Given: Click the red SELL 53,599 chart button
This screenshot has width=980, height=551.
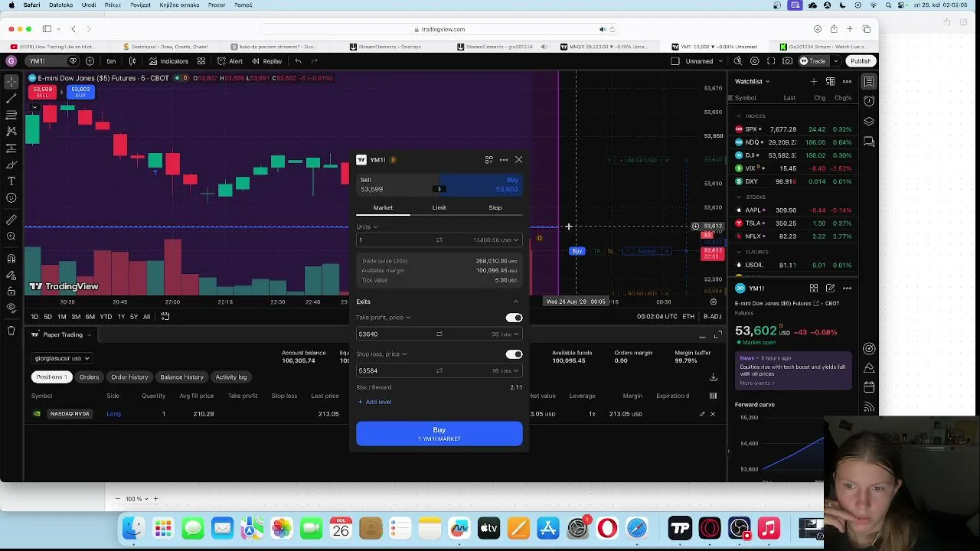Looking at the screenshot, I should click(x=42, y=92).
